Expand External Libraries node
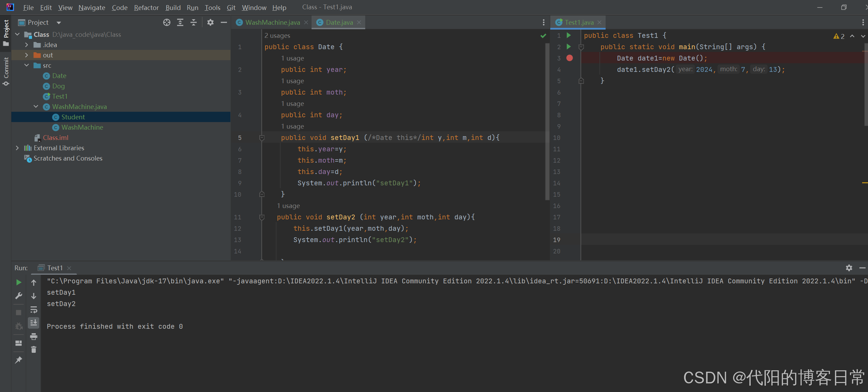This screenshot has width=868, height=392. (x=17, y=148)
